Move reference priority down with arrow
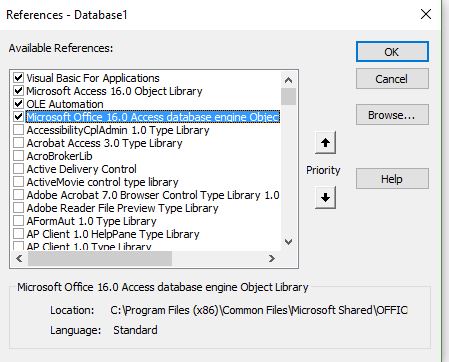 pos(325,197)
